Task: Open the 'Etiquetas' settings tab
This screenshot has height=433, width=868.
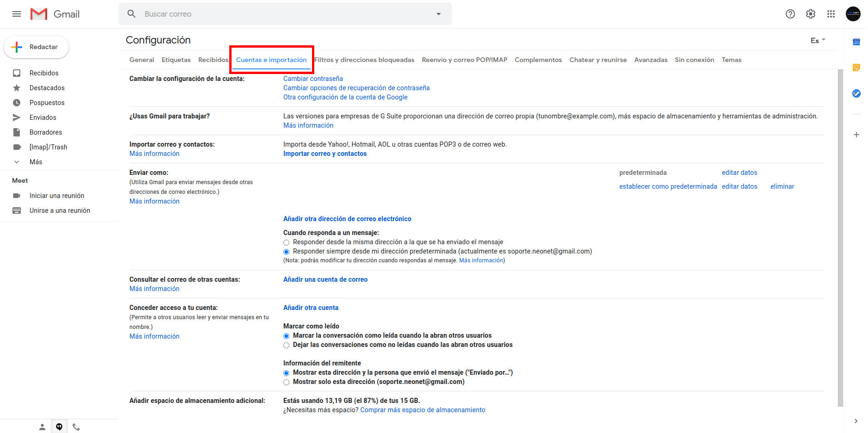Action: [176, 60]
